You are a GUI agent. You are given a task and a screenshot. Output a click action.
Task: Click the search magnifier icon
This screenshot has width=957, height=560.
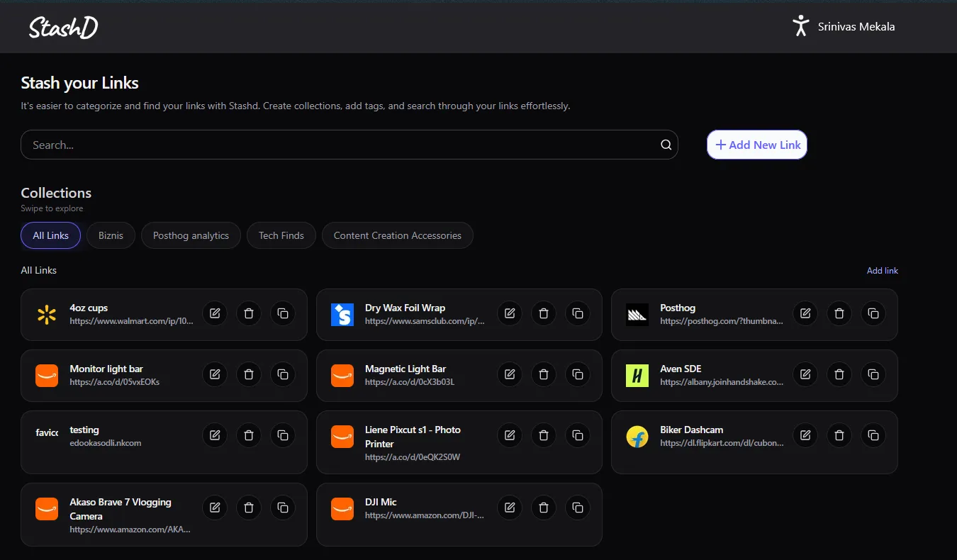point(666,145)
